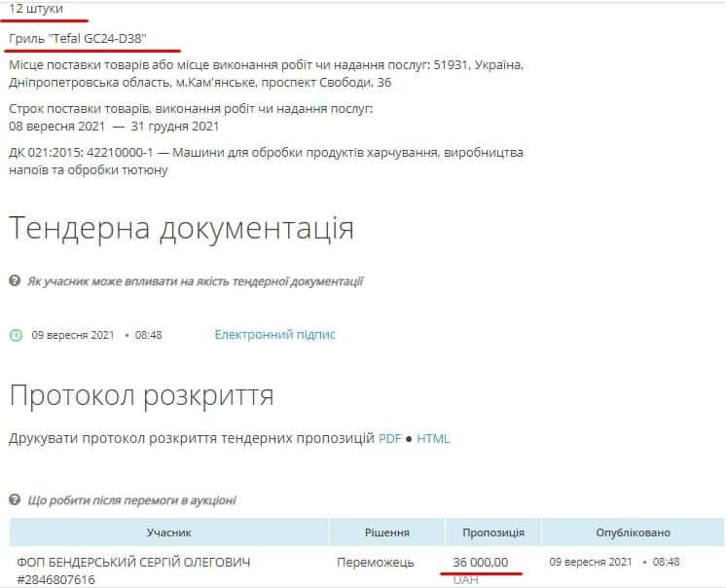Select participant ФОП БЕНДЕРСЬКИЙ СЕРГІЙ ОЛЕГОВИЧ
This screenshot has height=588, width=726.
click(x=133, y=563)
